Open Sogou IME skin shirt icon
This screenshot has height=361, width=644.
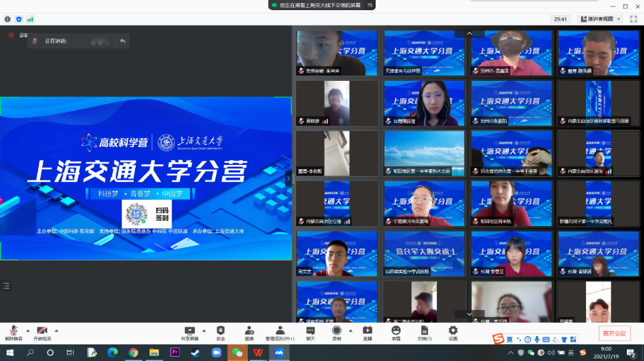pos(564,339)
